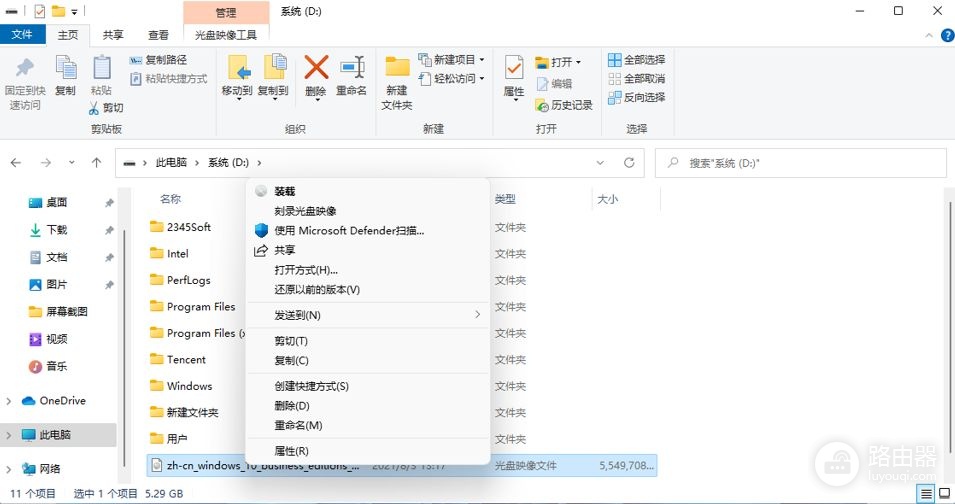Click Copy path in ribbon
Screen dimensions: 955x504
159,60
